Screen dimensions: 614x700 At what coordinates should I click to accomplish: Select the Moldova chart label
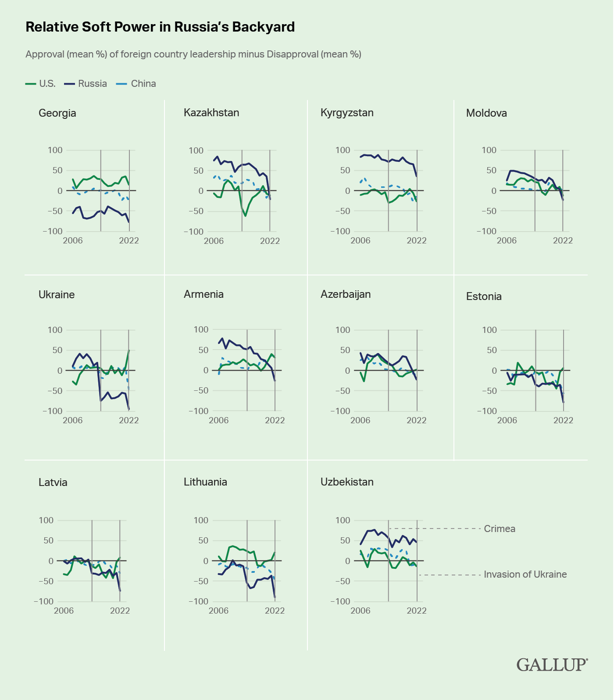click(x=486, y=113)
